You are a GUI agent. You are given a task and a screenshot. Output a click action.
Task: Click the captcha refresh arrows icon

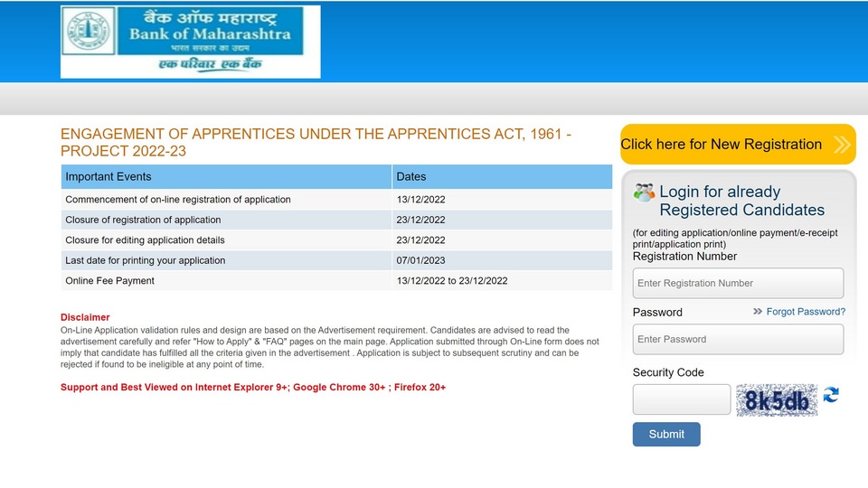831,395
